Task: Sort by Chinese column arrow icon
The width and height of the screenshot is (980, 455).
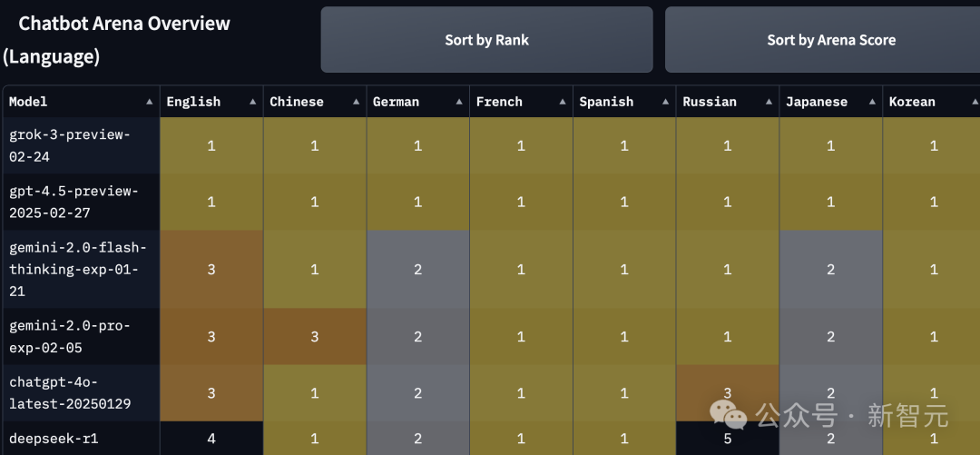Action: (x=356, y=102)
